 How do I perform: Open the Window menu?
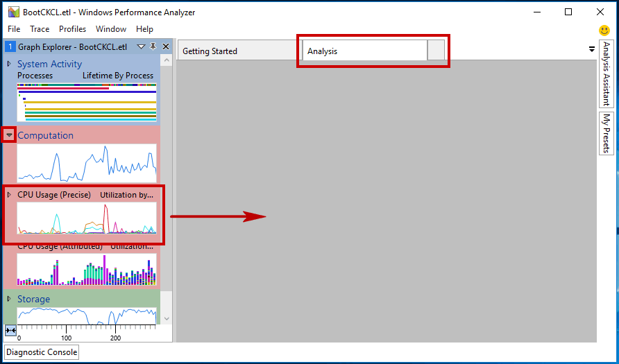[x=111, y=29]
